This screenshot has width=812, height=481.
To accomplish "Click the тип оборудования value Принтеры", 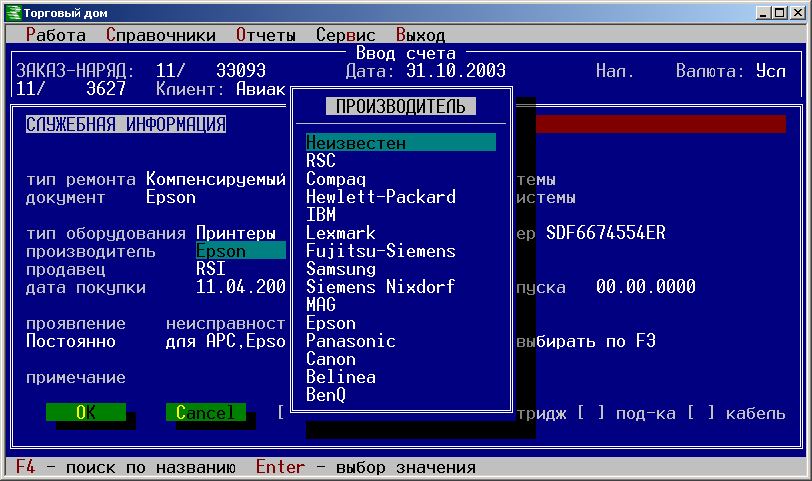I will [236, 233].
